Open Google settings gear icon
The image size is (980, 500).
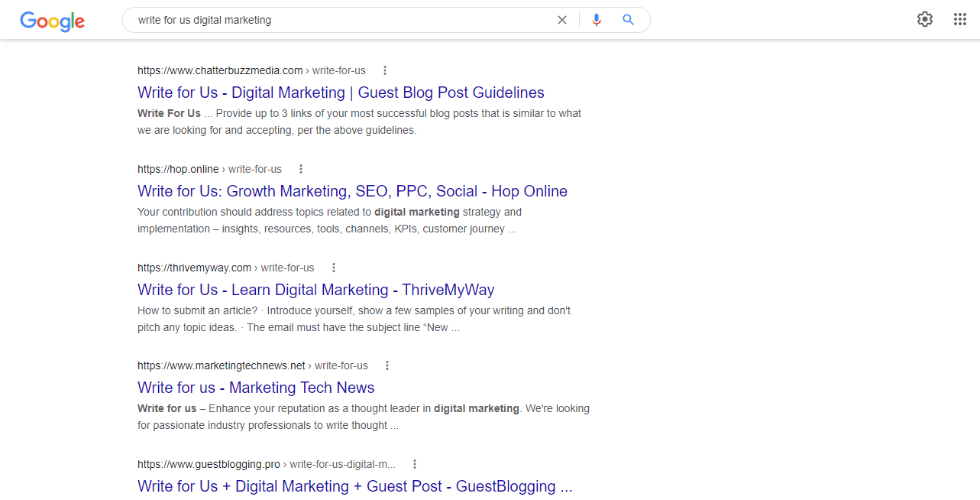point(925,19)
